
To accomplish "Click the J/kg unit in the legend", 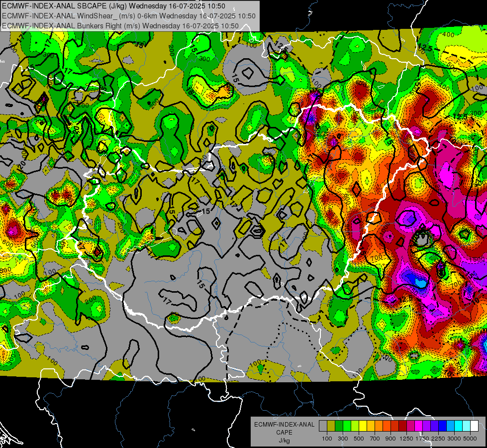I will coord(284,441).
